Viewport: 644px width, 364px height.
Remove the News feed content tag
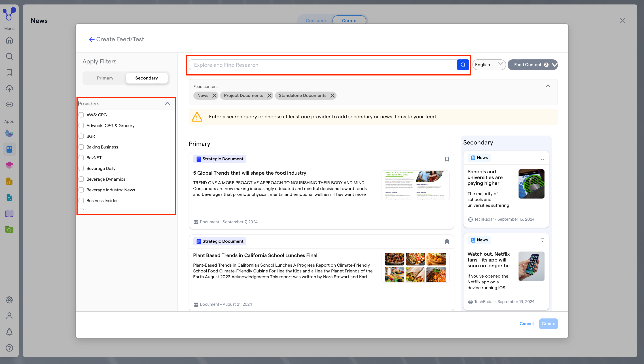[214, 96]
